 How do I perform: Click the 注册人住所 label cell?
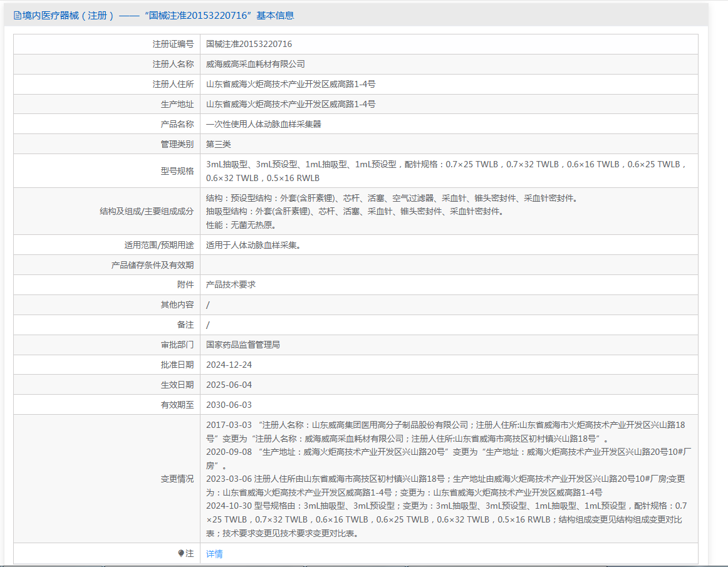tap(107, 84)
